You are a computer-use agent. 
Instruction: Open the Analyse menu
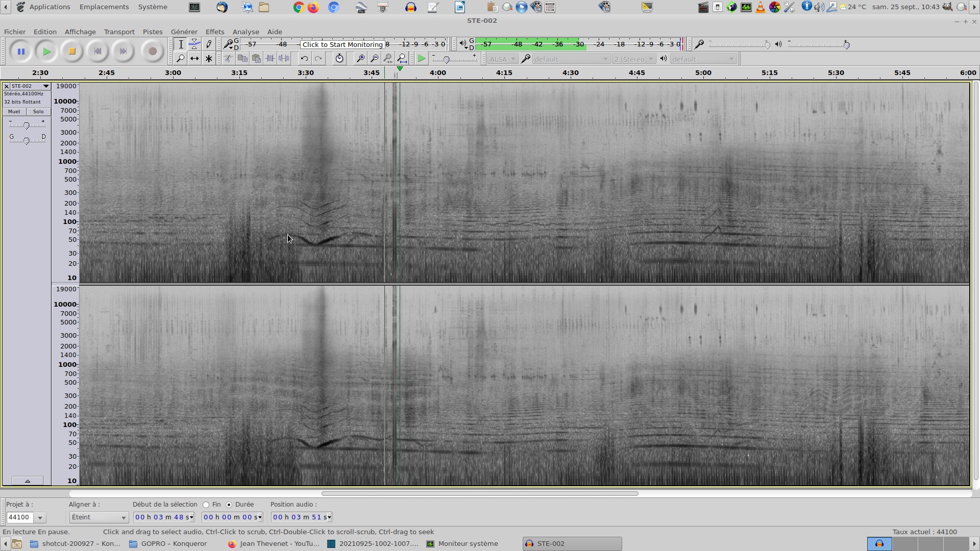[246, 32]
